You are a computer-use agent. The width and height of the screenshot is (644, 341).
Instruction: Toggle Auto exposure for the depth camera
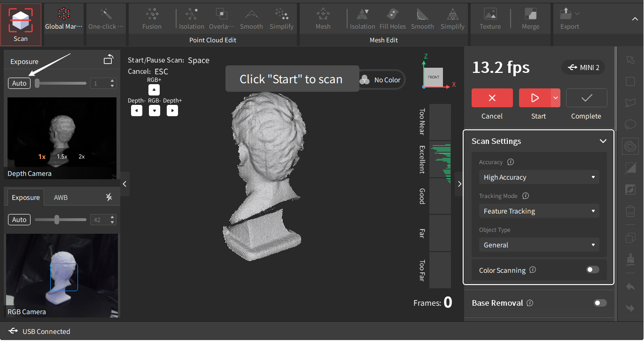tap(19, 83)
